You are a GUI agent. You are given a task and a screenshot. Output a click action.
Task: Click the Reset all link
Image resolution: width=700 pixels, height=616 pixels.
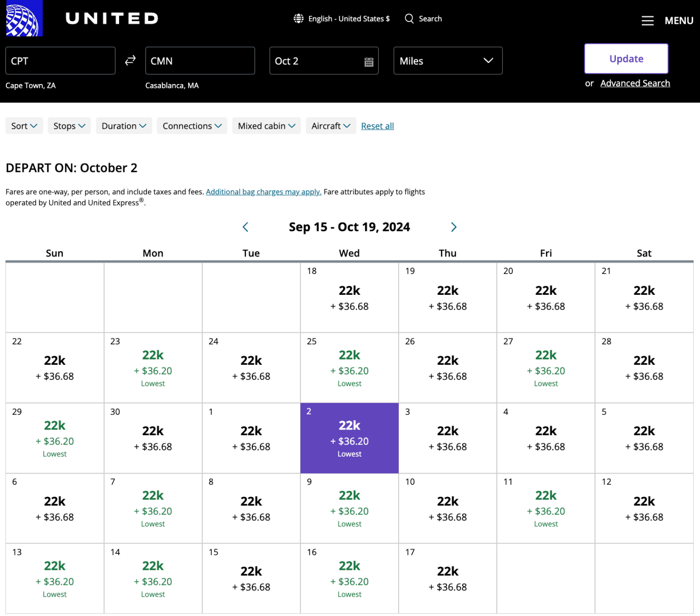pos(377,126)
